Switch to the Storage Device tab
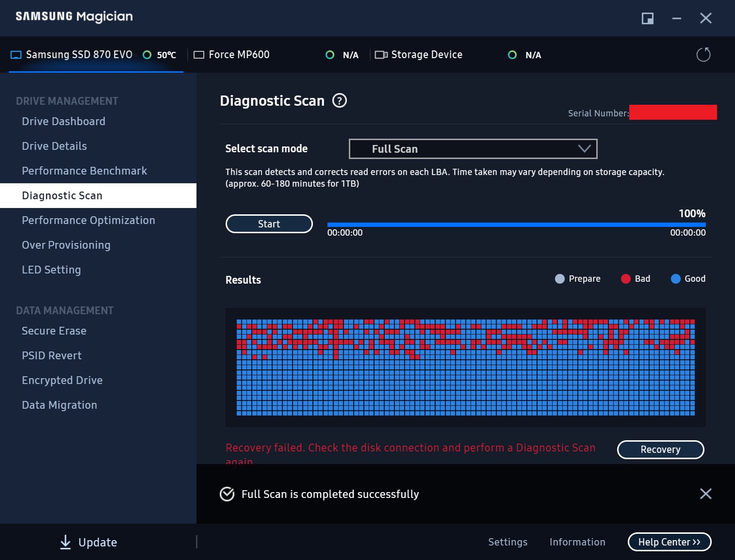 [x=458, y=55]
